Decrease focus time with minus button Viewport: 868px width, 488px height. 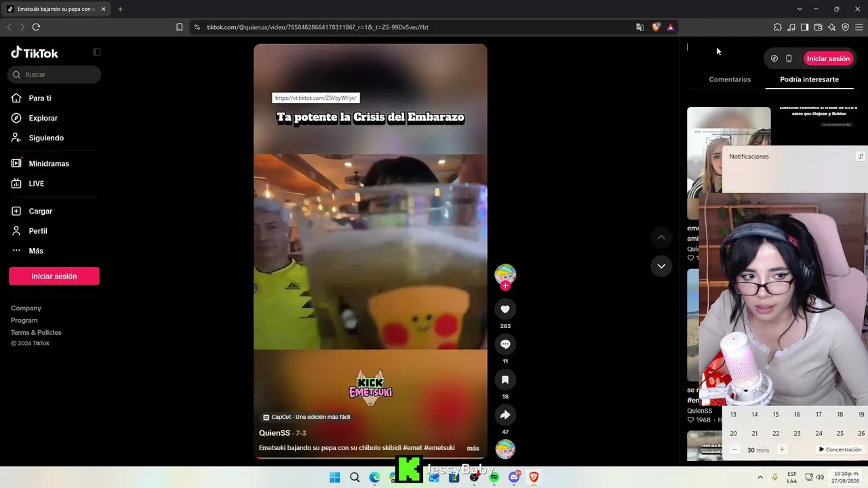(734, 449)
